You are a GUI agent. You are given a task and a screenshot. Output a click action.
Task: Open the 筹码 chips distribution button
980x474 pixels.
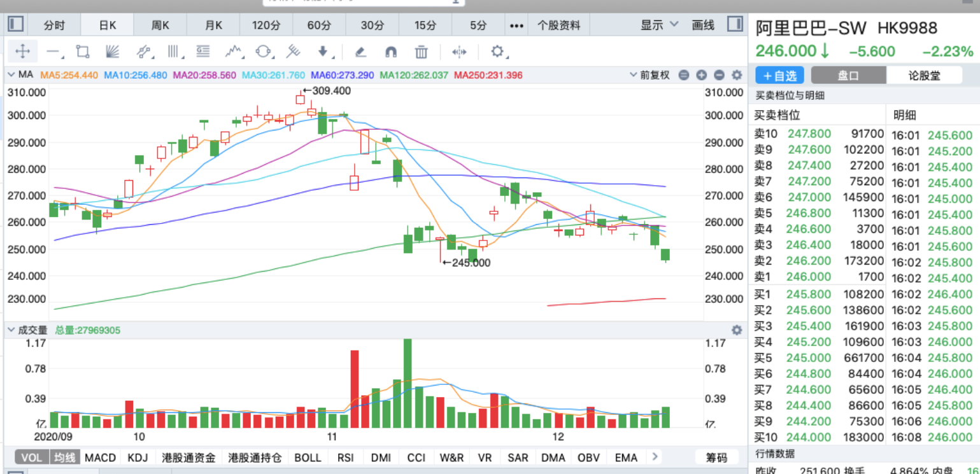click(716, 457)
